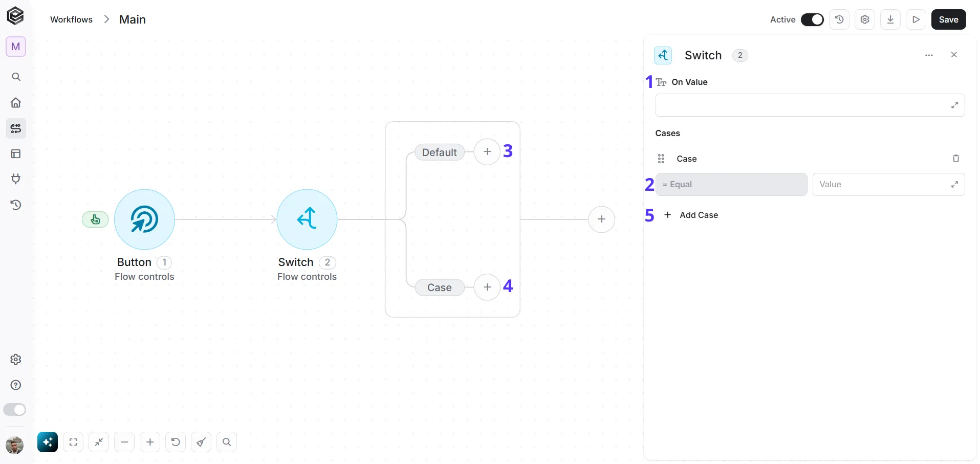Viewport: 980px width, 464px height.
Task: Open the plug connections icon in sidebar
Action: 16,179
